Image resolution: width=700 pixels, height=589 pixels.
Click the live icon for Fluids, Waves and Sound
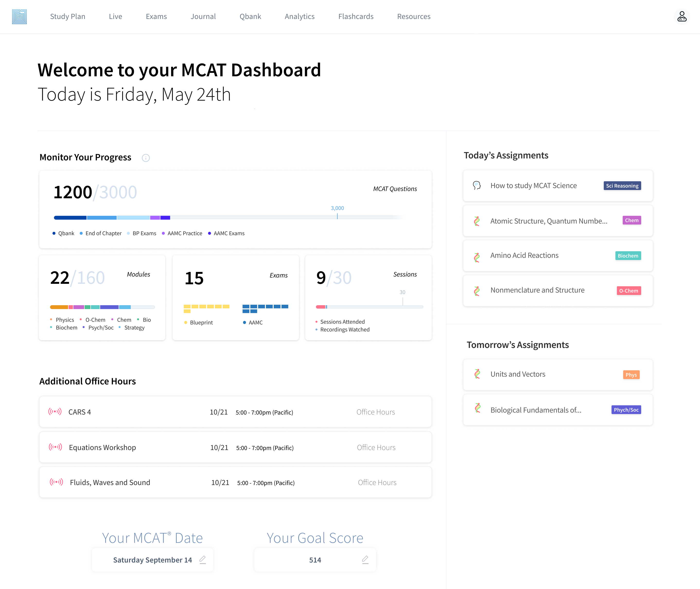pyautogui.click(x=56, y=482)
